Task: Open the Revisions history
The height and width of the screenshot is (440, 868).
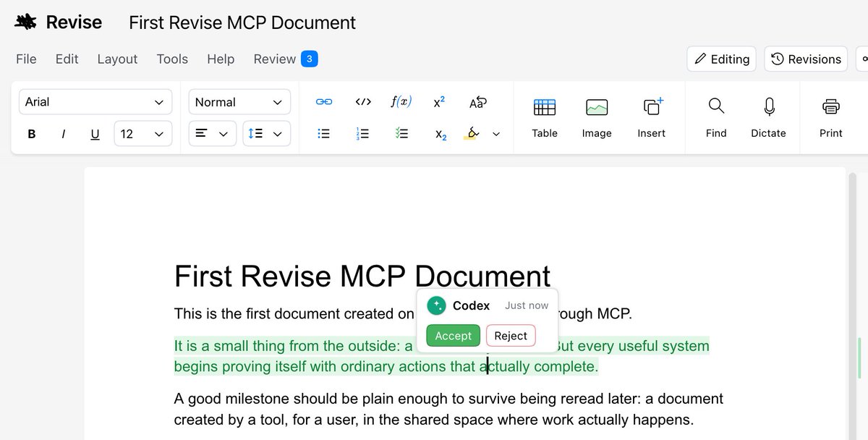Action: [807, 59]
